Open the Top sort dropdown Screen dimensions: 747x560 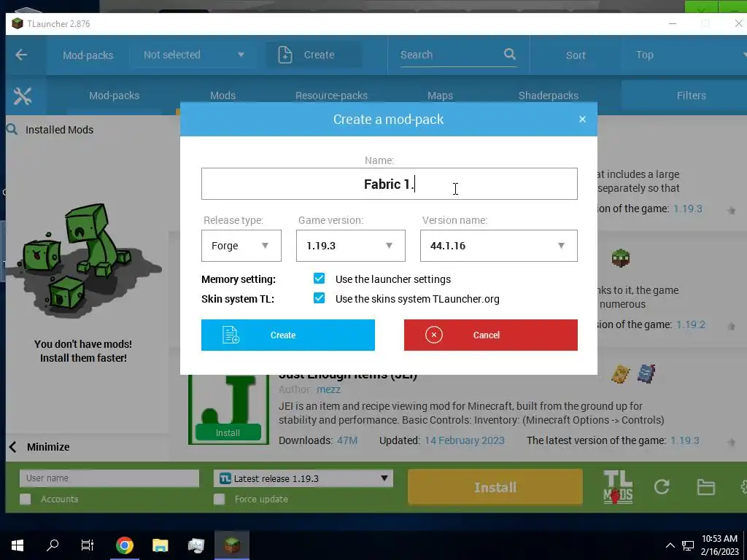point(686,55)
